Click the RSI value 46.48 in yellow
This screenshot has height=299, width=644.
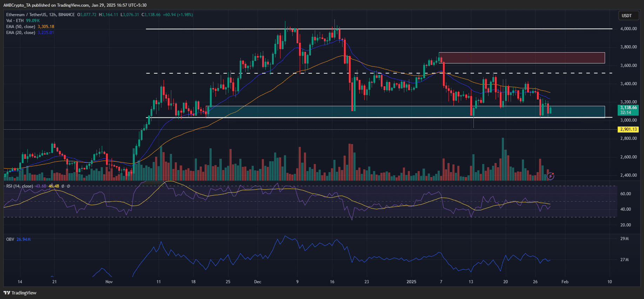(x=54, y=186)
